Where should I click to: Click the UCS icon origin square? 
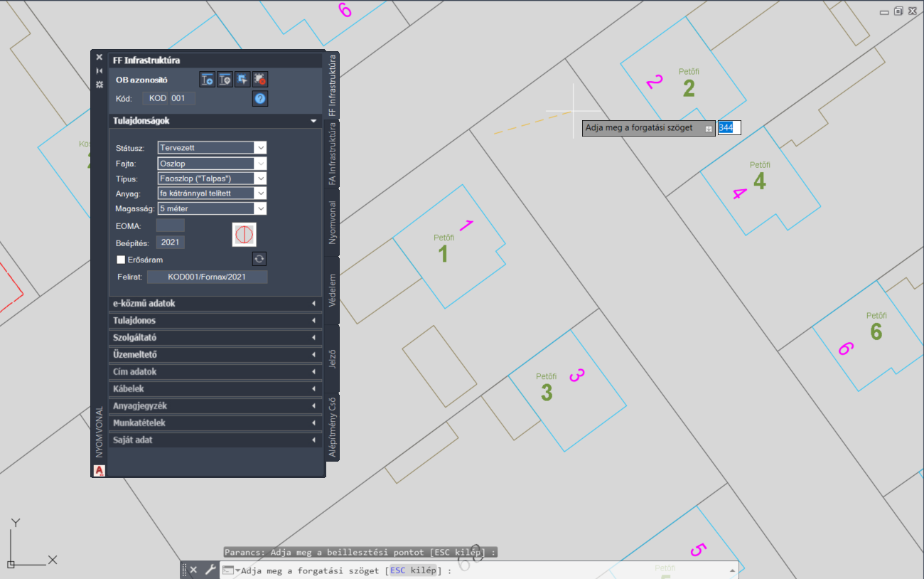pyautogui.click(x=11, y=565)
